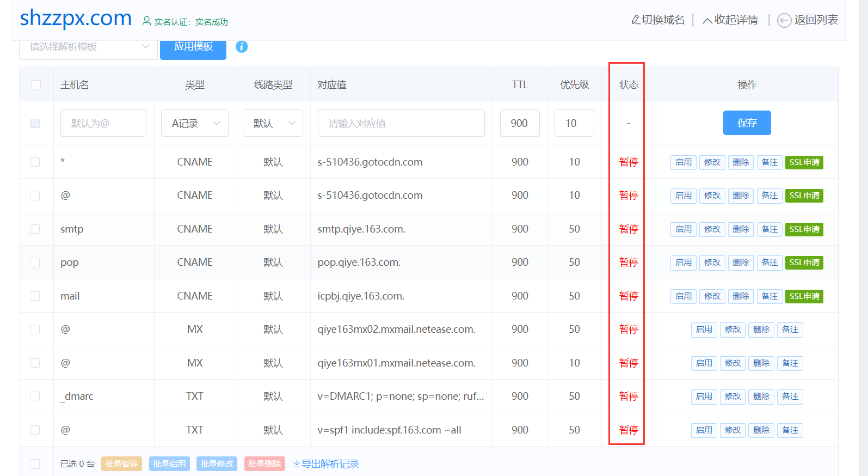This screenshot has width=868, height=476.
Task: Click the 主机名 column header
Action: click(x=75, y=85)
